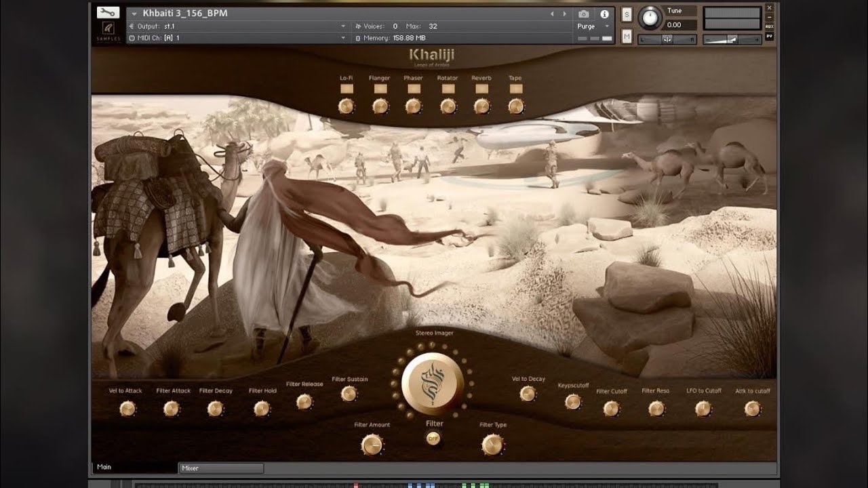This screenshot has height=488, width=868.
Task: Click the large Stereo Imager knob
Action: tap(433, 384)
